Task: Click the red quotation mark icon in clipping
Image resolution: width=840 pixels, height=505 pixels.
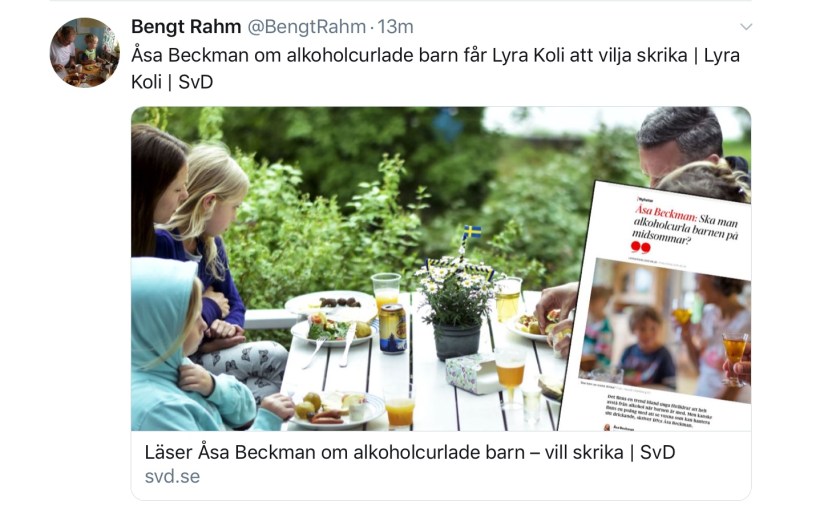Action: tap(640, 247)
